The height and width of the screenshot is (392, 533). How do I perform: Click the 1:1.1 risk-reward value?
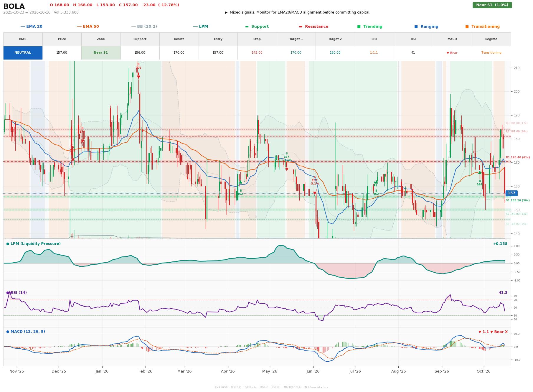click(374, 53)
